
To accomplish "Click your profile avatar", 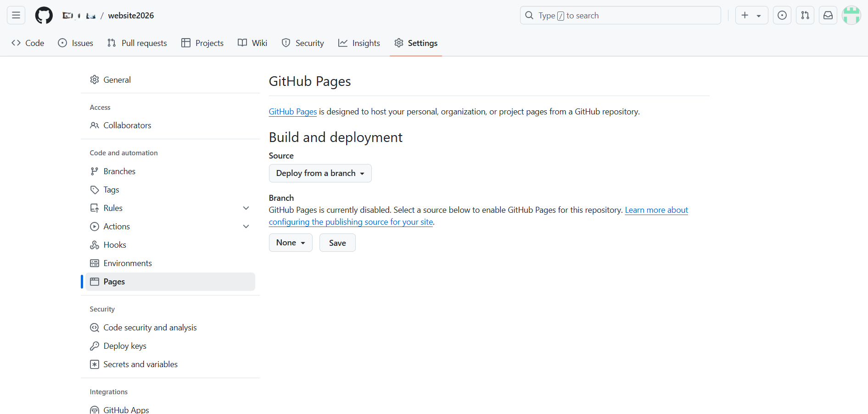I will [x=852, y=15].
